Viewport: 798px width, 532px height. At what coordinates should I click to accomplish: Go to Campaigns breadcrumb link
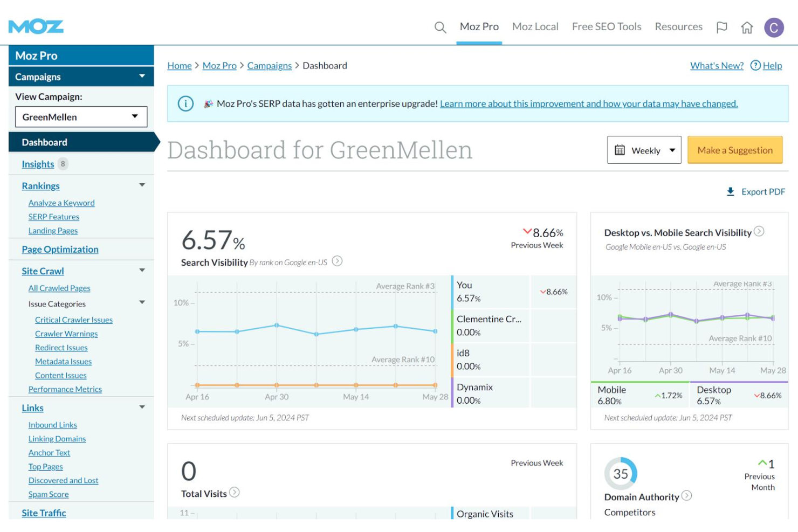point(270,65)
